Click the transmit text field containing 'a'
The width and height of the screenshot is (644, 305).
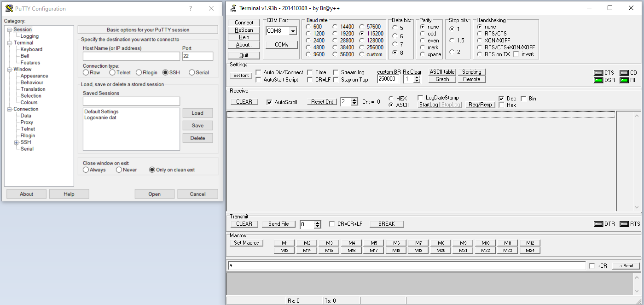(407, 266)
